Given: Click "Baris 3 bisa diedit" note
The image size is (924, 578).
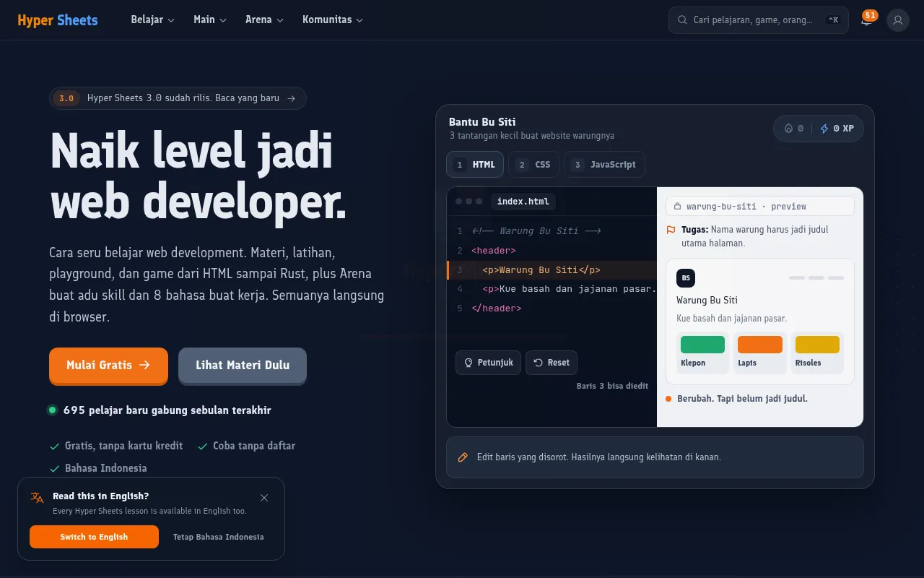Looking at the screenshot, I should click(612, 386).
